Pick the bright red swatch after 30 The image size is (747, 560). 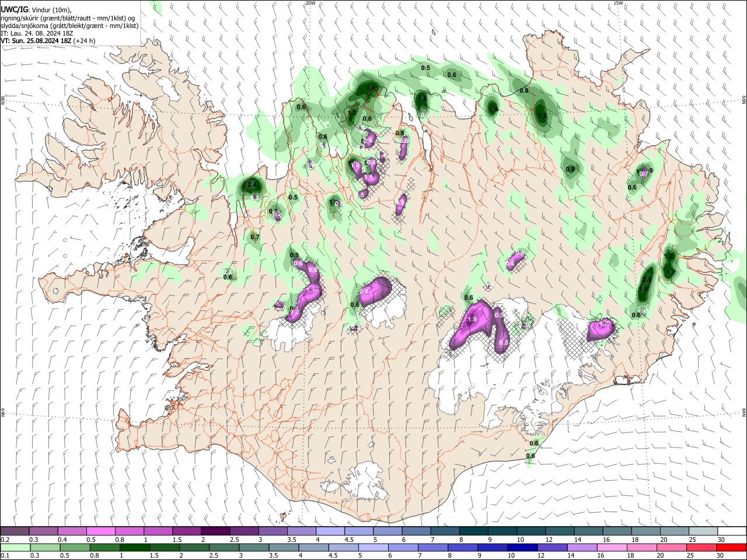732,547
